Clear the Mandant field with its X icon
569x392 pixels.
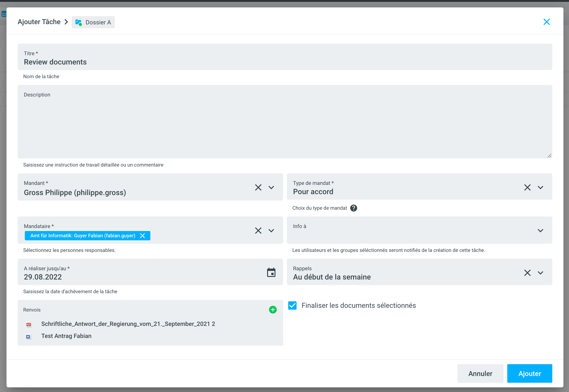258,187
